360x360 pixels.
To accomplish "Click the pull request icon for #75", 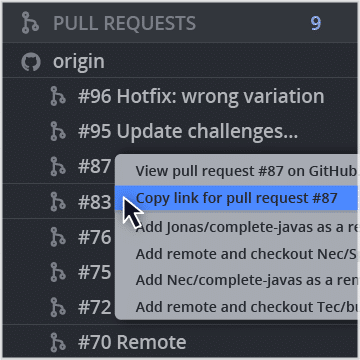I will coord(58,272).
